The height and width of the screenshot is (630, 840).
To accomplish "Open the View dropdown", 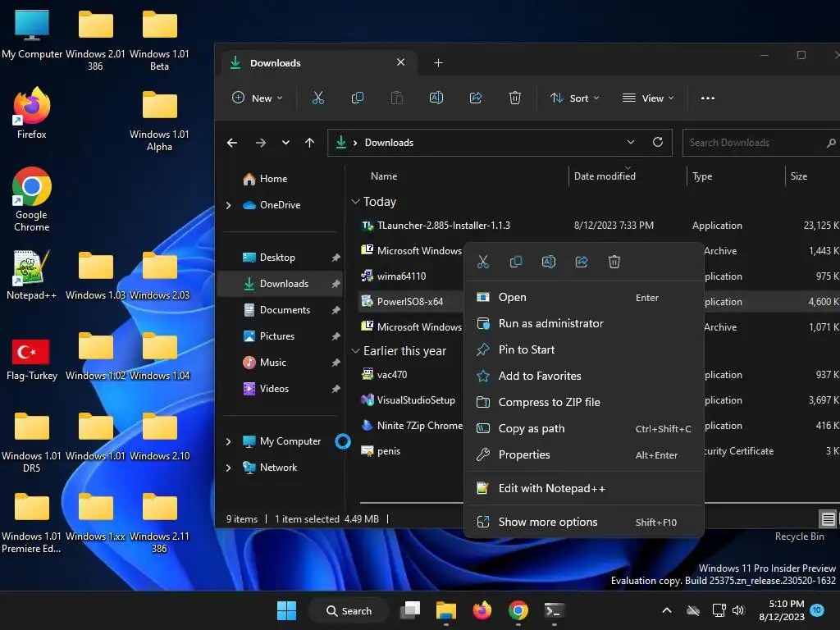I will click(648, 98).
